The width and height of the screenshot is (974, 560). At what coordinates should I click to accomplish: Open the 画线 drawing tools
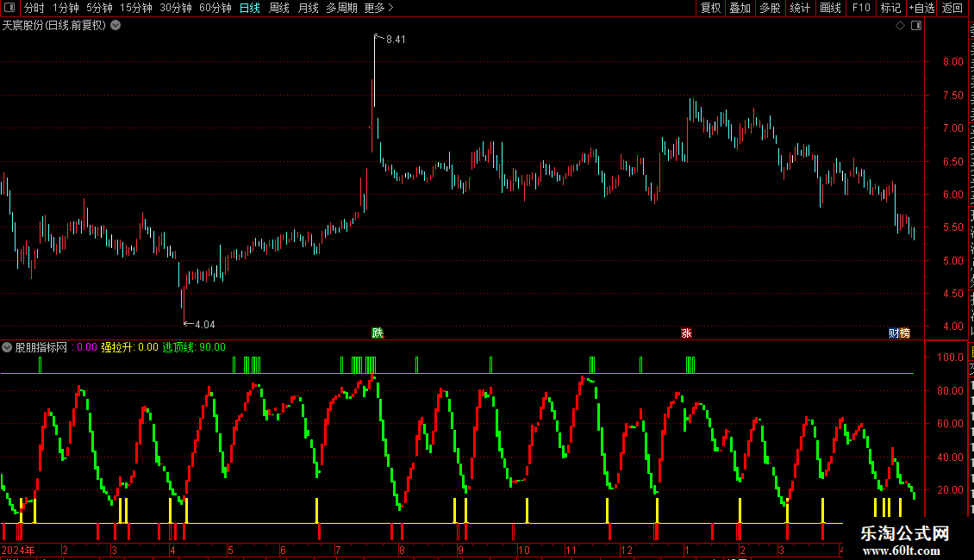(830, 8)
